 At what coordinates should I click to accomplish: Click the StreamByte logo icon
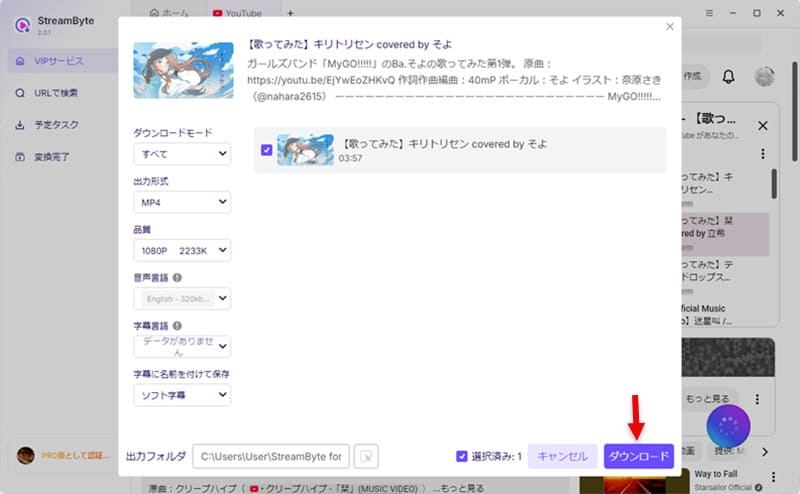point(22,24)
